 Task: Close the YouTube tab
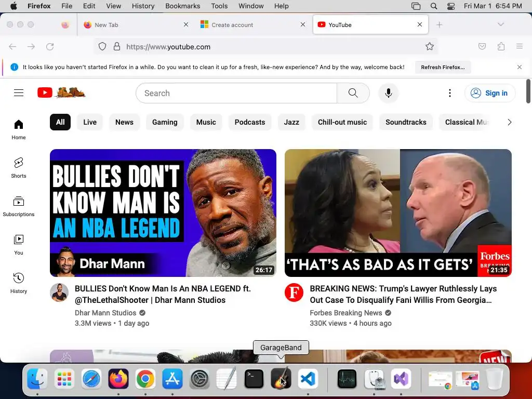pyautogui.click(x=420, y=24)
